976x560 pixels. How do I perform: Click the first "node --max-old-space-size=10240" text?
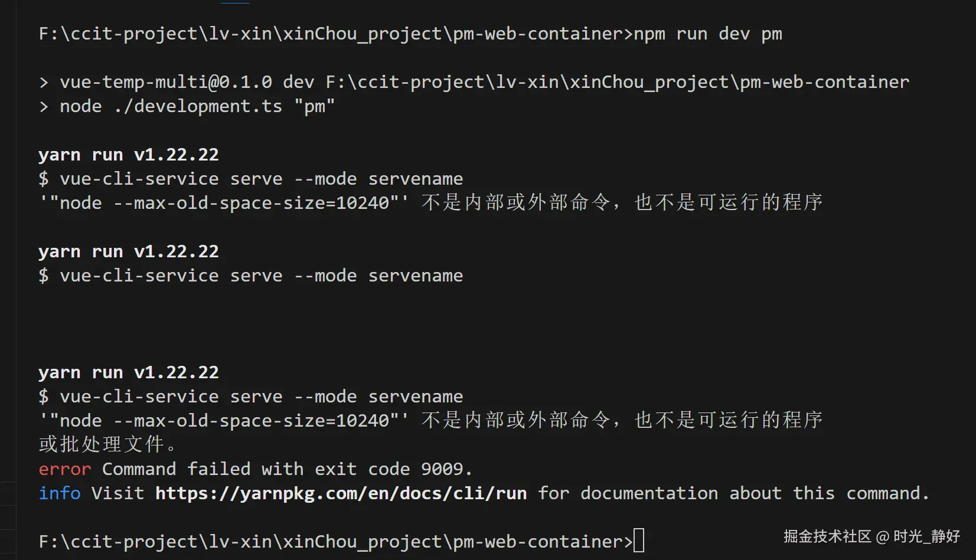[x=224, y=203]
